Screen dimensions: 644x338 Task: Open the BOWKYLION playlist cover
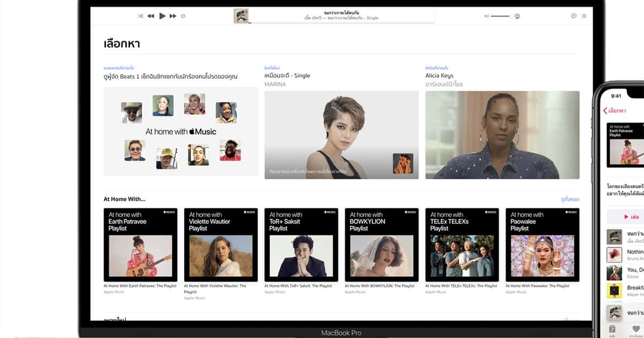point(382,245)
